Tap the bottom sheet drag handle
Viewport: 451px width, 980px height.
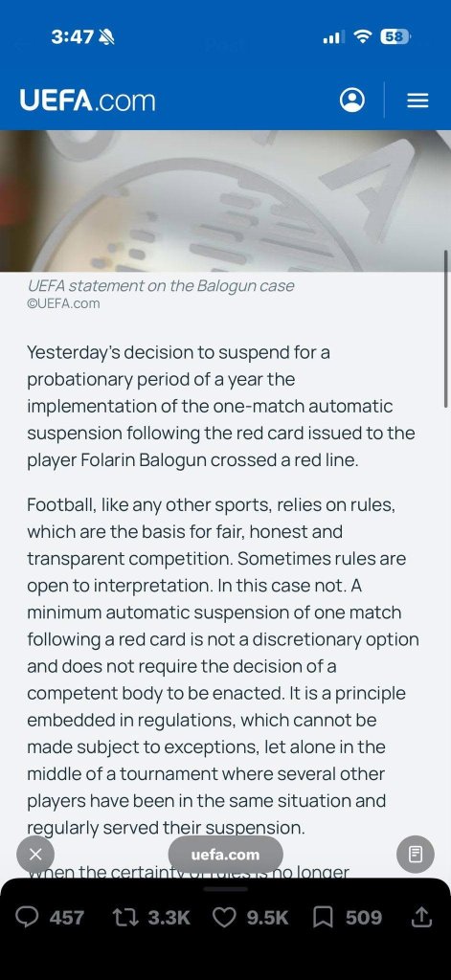pyautogui.click(x=225, y=889)
